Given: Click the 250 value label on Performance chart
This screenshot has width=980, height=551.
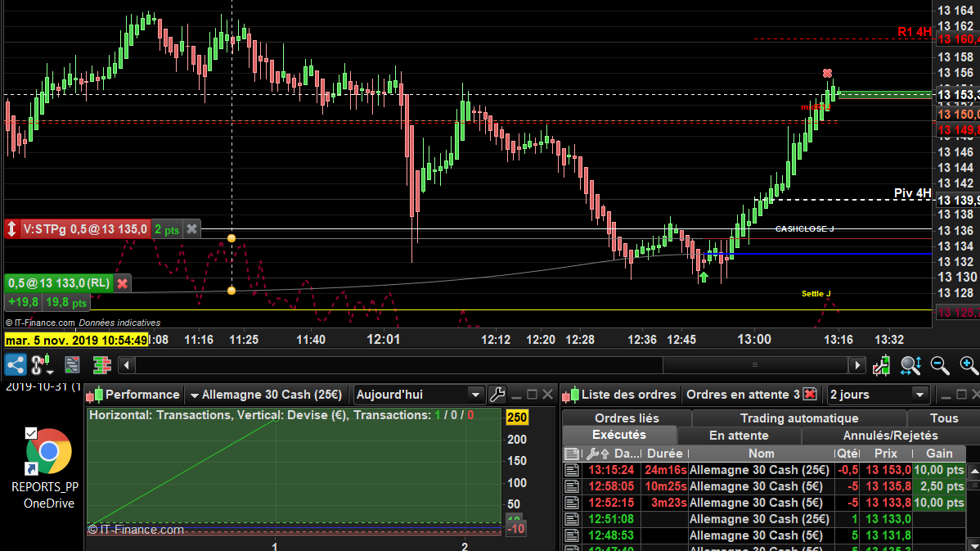Looking at the screenshot, I should tap(517, 418).
